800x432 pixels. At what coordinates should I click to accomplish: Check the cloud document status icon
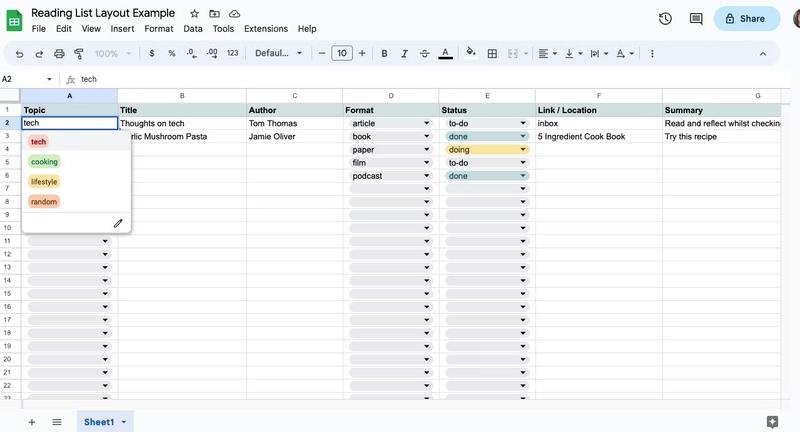tap(234, 14)
